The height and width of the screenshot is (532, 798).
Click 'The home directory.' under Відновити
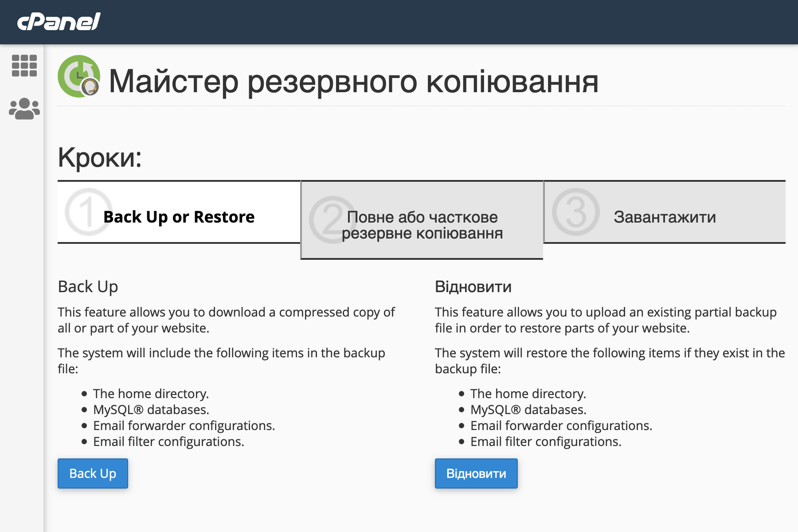528,394
